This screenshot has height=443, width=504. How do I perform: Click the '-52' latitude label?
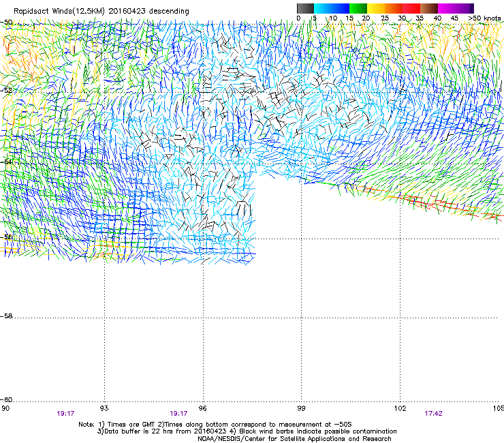coord(6,91)
